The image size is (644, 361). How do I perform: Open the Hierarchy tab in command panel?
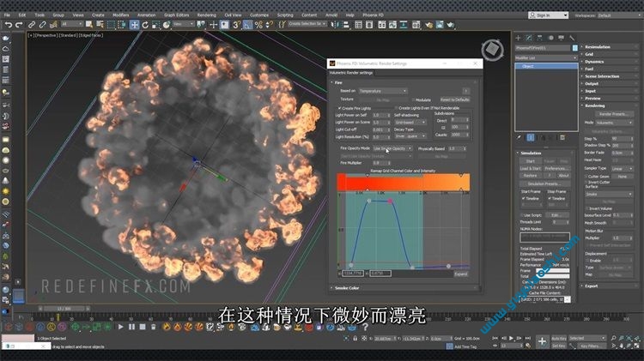(x=540, y=38)
